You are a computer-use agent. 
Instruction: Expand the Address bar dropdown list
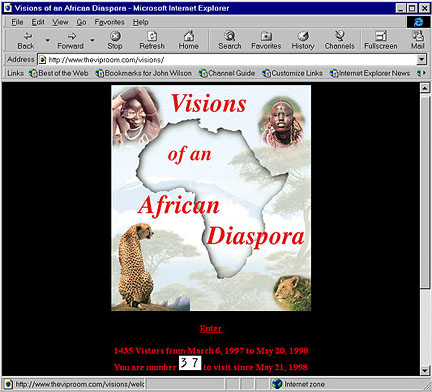[x=422, y=60]
